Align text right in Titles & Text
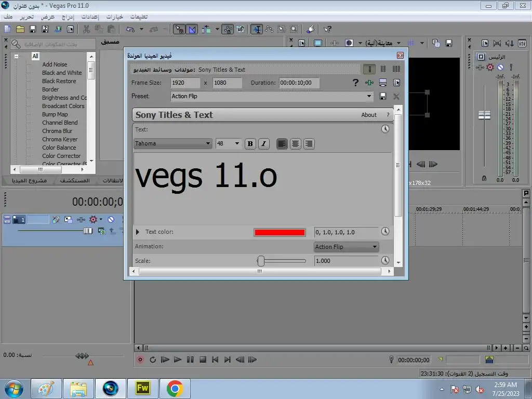Image resolution: width=532 pixels, height=399 pixels. pyautogui.click(x=309, y=144)
